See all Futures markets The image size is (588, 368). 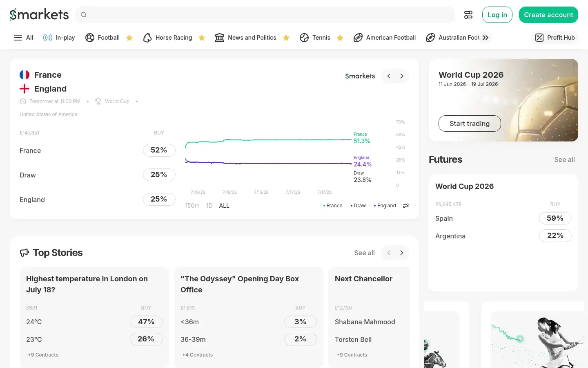(564, 159)
